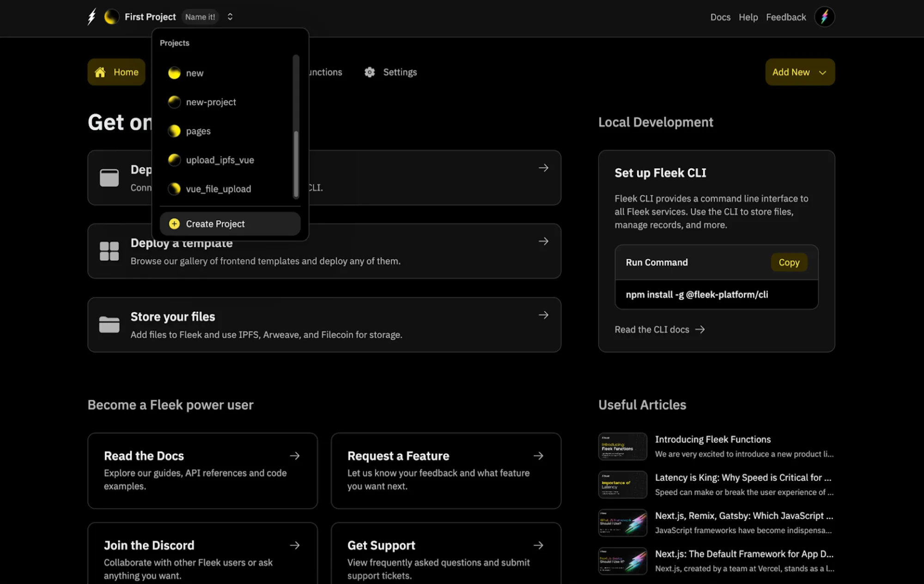Click the arrow on Store your files card
The height and width of the screenshot is (584, 924).
pos(543,315)
